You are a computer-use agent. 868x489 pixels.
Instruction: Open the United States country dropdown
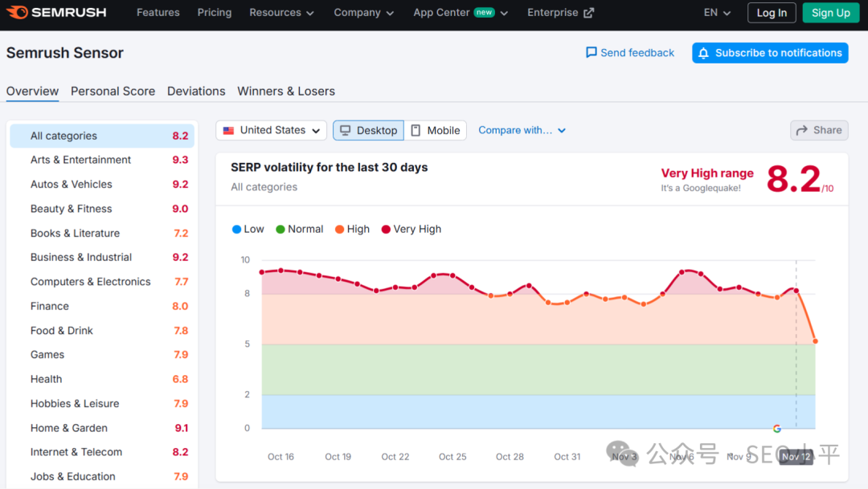[272, 131]
